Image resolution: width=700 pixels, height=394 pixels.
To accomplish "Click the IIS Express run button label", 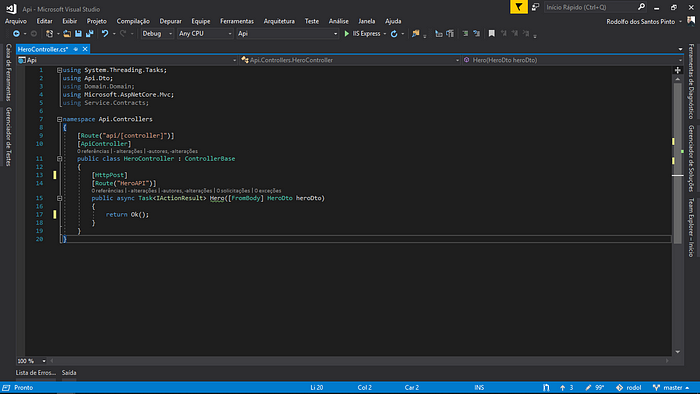I will [x=366, y=33].
